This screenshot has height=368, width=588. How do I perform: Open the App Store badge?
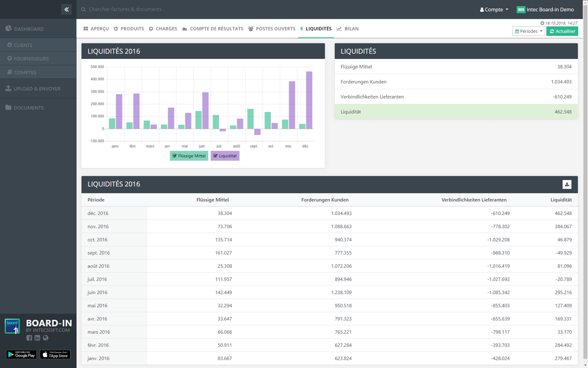click(55, 354)
